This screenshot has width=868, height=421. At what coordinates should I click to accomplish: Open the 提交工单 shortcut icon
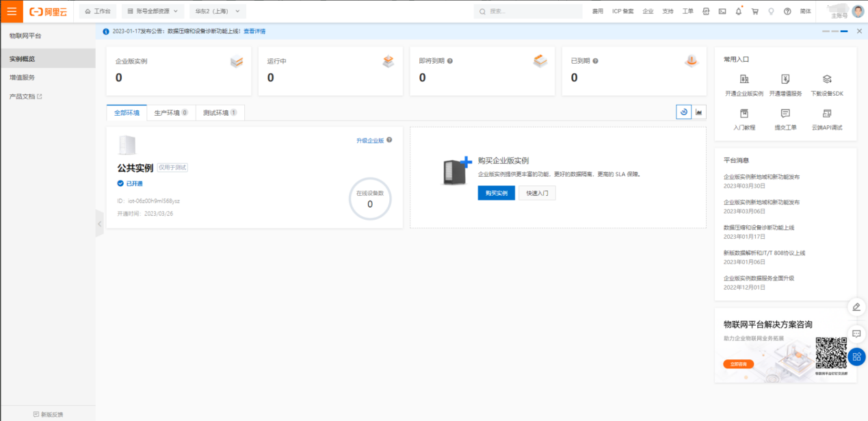pyautogui.click(x=785, y=114)
